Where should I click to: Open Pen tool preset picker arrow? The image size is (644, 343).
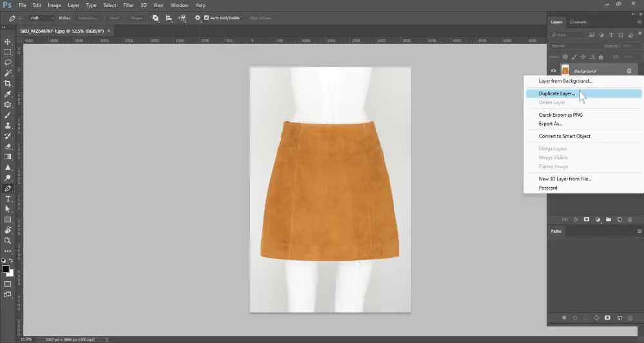(19, 18)
